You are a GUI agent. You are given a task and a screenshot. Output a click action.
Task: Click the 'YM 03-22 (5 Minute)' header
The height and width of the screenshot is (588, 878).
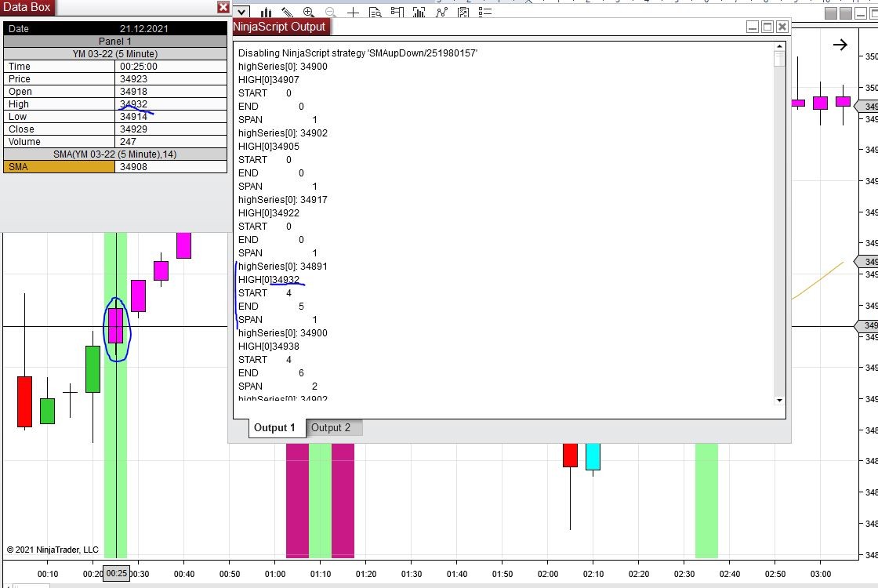[114, 54]
